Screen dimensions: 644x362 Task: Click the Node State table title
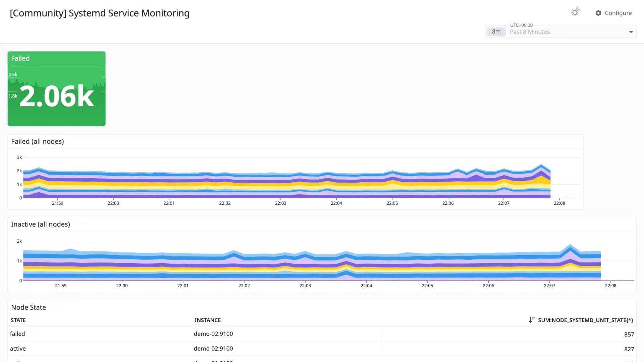point(29,307)
